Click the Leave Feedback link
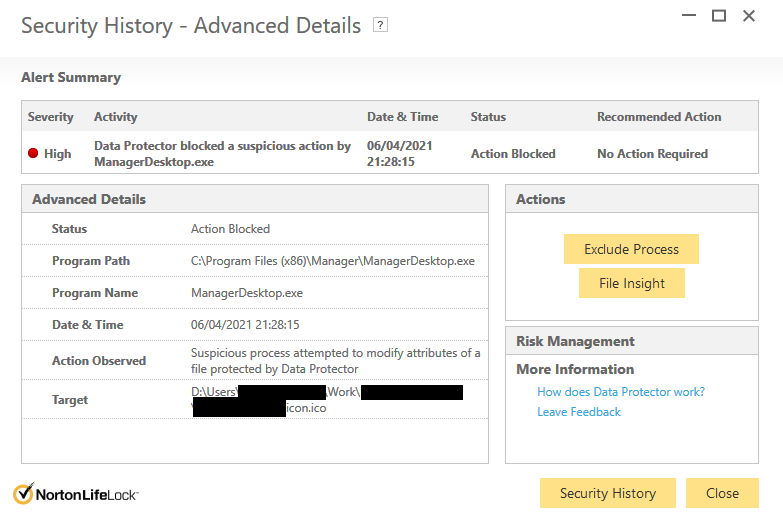This screenshot has height=515, width=783. 579,412
